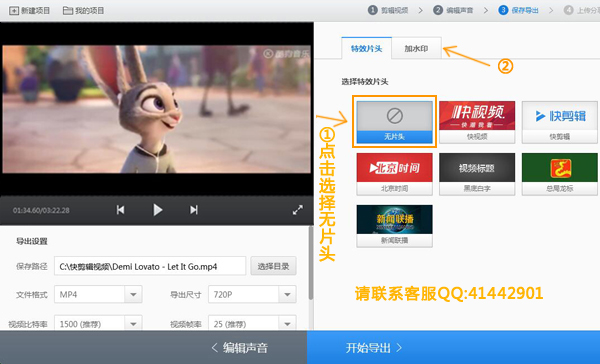Pick the 北京时间 intro template
This screenshot has height=364, width=600.
(395, 174)
